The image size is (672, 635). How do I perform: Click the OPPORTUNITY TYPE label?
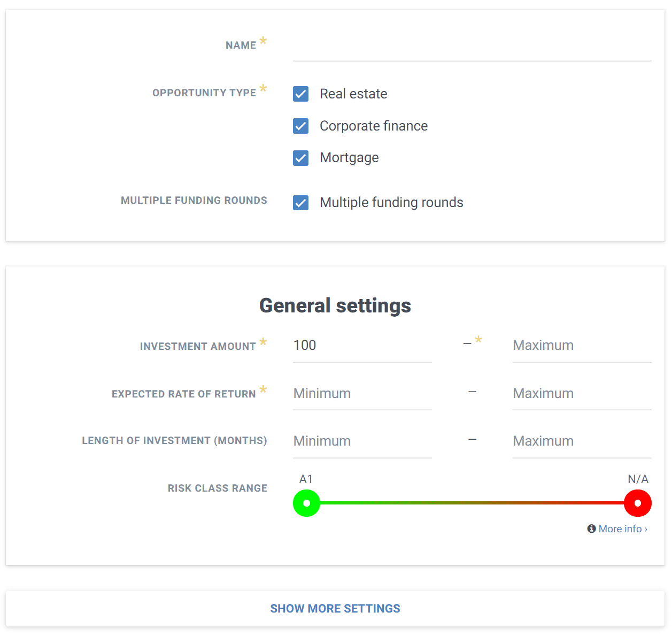[x=204, y=93]
